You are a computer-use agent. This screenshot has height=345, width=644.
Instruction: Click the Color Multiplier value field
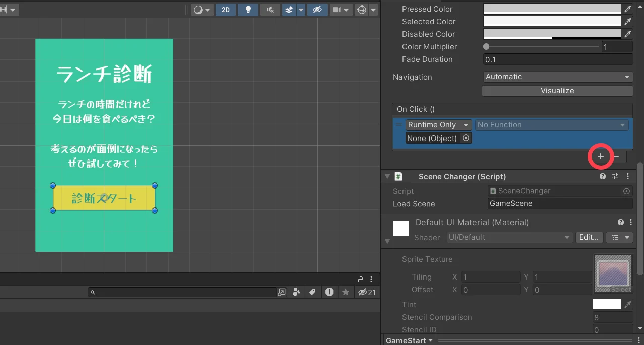(x=617, y=47)
